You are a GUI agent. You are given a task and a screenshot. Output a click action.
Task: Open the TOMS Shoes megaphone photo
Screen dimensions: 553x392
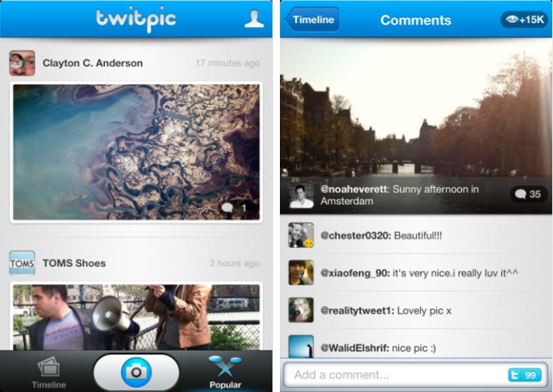[136, 317]
